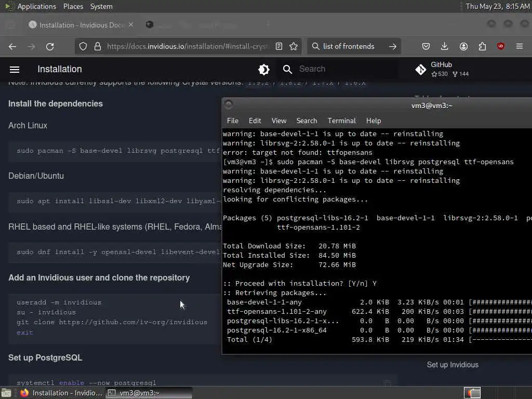Click the 'systemctl enable --now postgresql' line

tap(86, 383)
